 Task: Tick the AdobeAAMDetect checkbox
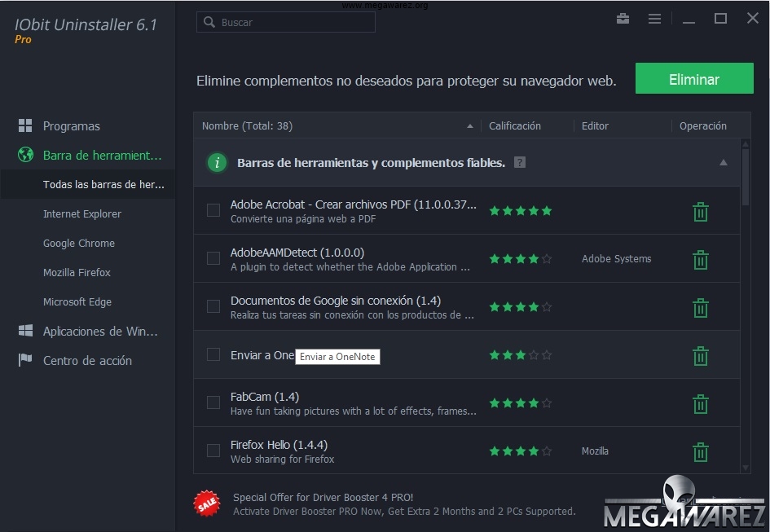pos(213,258)
